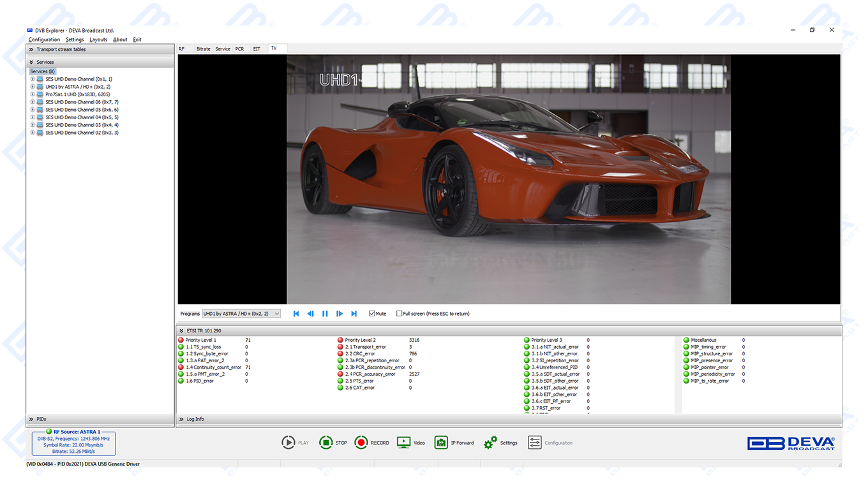
Task: Click the PLAY icon in bottom toolbar
Action: click(x=288, y=443)
